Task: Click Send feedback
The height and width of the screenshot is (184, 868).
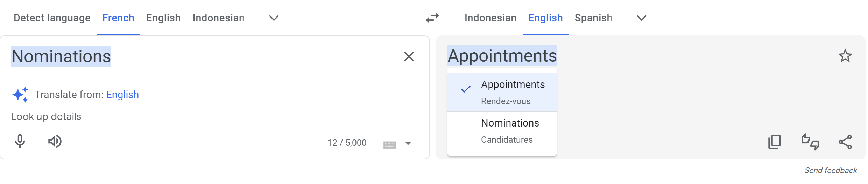Action: [x=830, y=170]
